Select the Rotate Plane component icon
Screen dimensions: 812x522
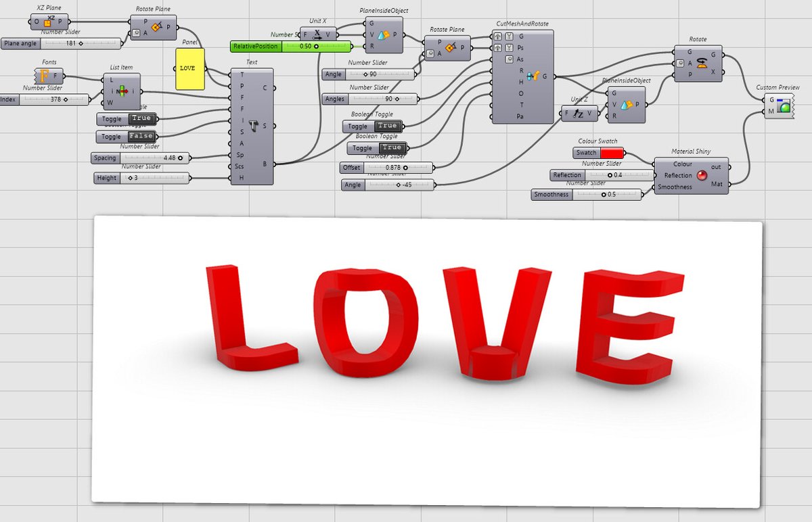pos(156,26)
